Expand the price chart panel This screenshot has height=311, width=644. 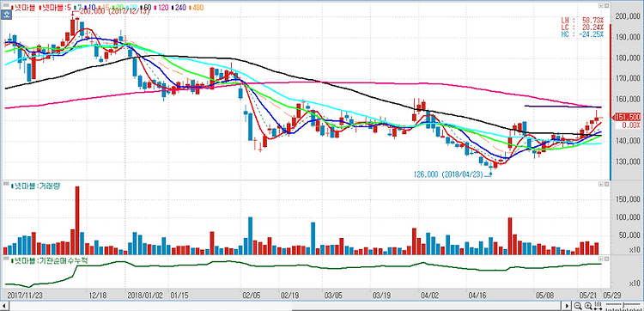click(x=600, y=6)
